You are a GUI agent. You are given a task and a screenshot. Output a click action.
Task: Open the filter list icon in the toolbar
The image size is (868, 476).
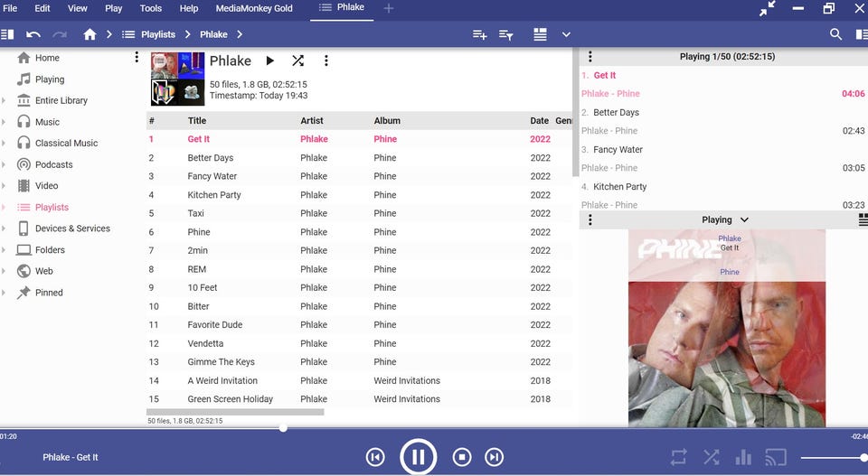[505, 34]
